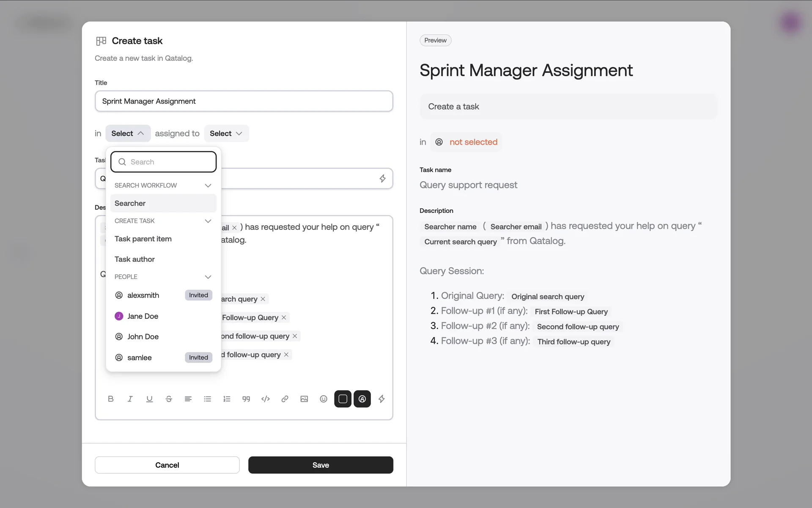Open the 'assigned to' Select dropdown
Viewport: 812px width, 508px height.
226,133
